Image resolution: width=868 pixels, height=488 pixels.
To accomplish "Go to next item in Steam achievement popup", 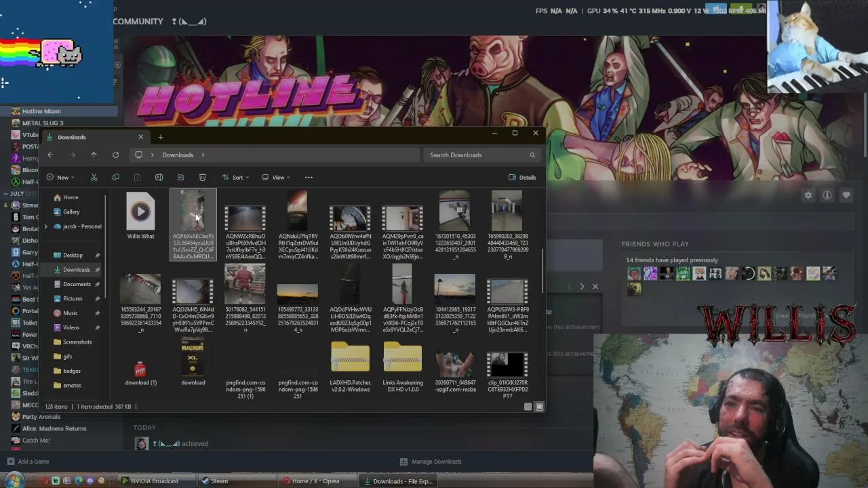I will point(582,287).
